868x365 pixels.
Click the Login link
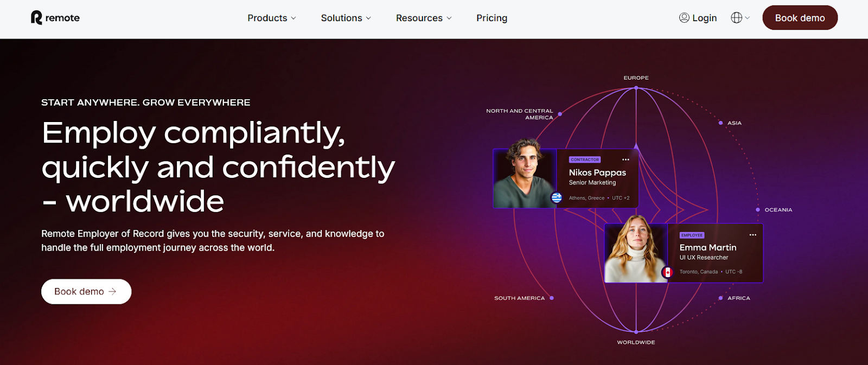[704, 18]
